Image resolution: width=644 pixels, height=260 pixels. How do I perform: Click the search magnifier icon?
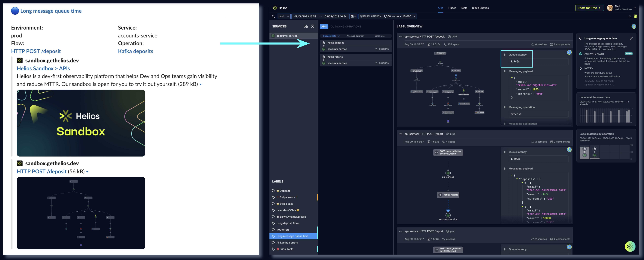pyautogui.click(x=273, y=16)
